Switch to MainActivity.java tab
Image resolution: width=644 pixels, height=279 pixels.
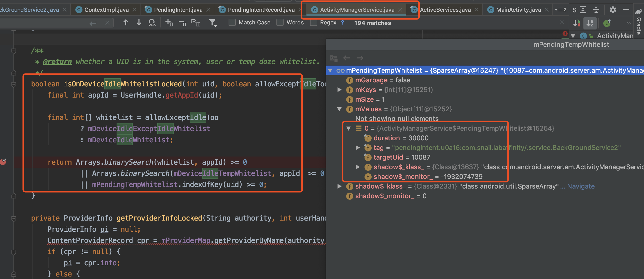tap(518, 10)
